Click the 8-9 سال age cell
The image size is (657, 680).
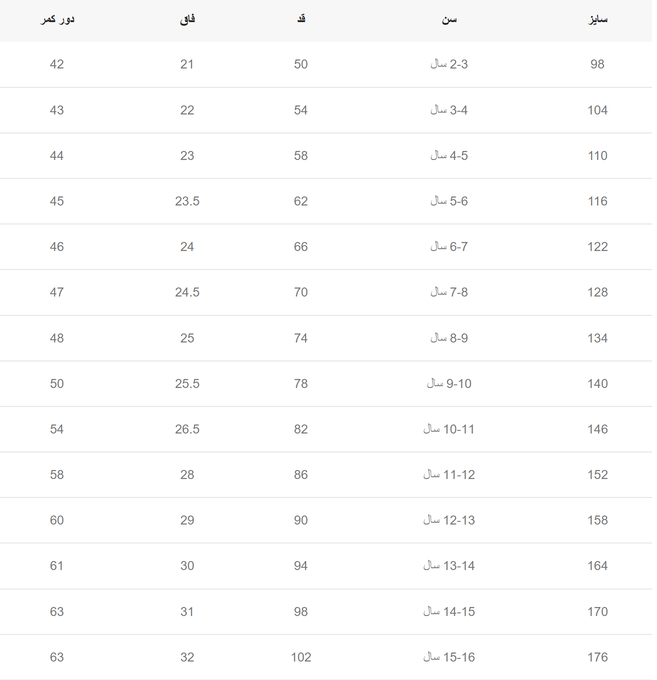[449, 338]
